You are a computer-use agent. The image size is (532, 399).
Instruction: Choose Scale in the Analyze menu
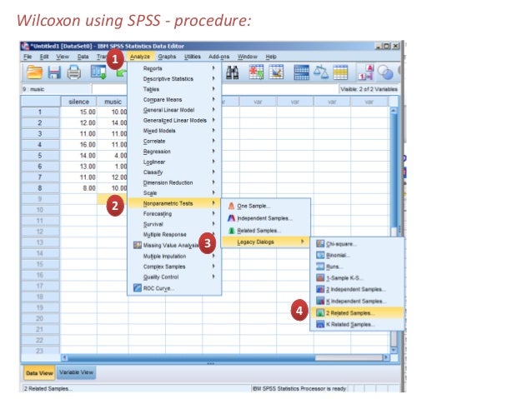coord(174,193)
